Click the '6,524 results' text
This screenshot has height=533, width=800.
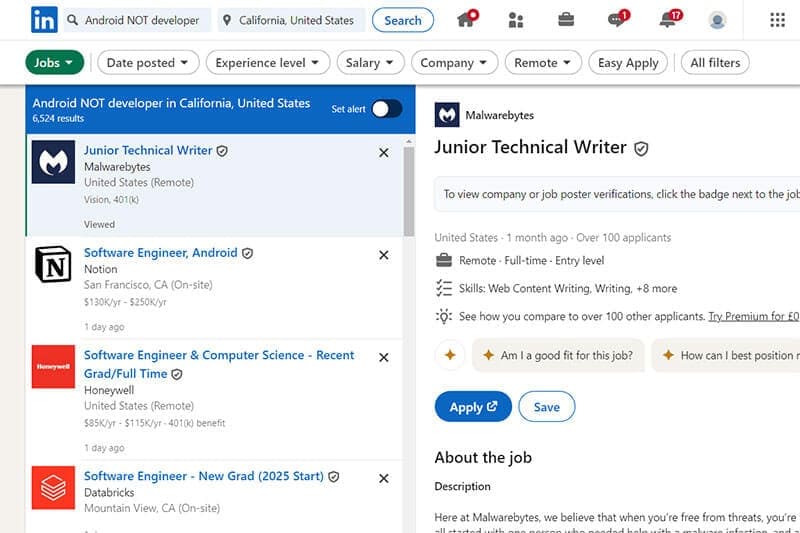pos(58,118)
